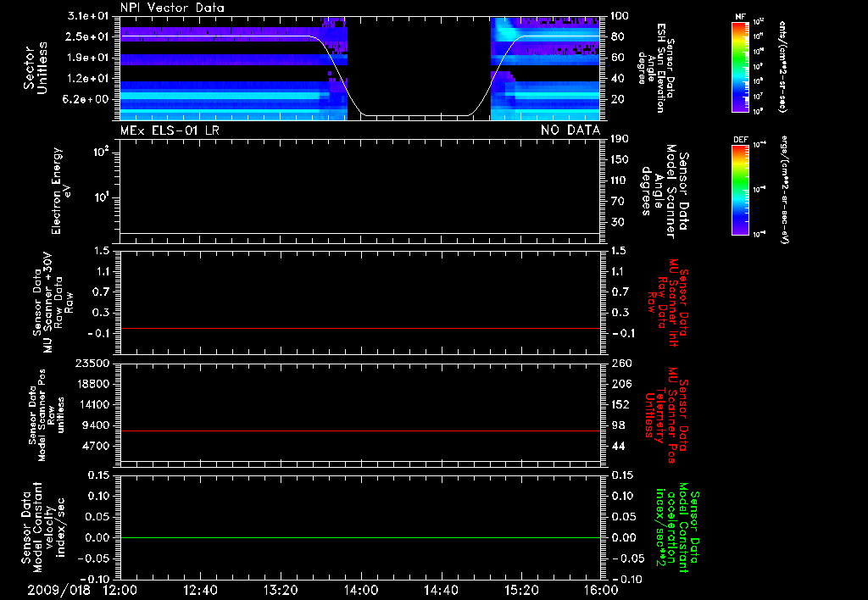Click the green line in velocity panel
The height and width of the screenshot is (600, 868).
pos(359,537)
